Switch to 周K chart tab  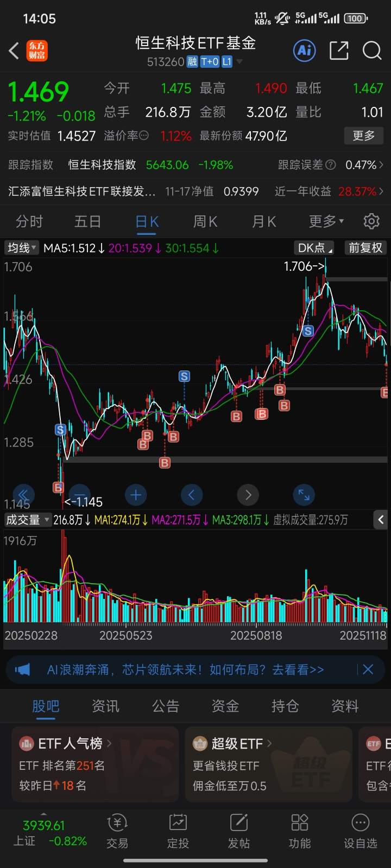[x=205, y=221]
